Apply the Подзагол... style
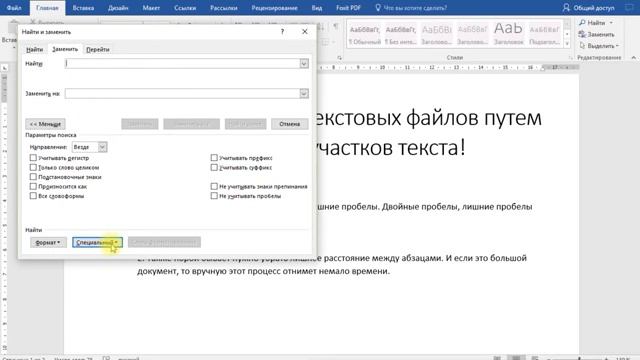This screenshot has height=360, width=640. pos(544,34)
